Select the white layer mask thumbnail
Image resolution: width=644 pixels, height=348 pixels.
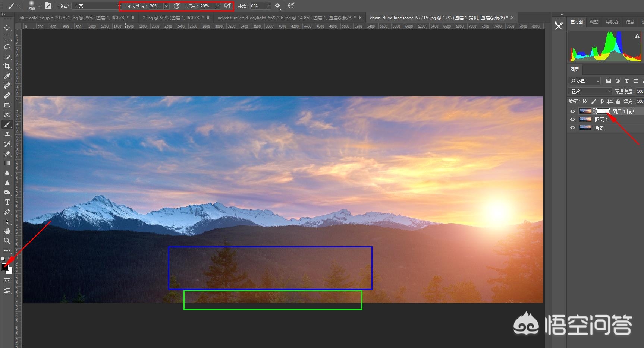point(603,111)
